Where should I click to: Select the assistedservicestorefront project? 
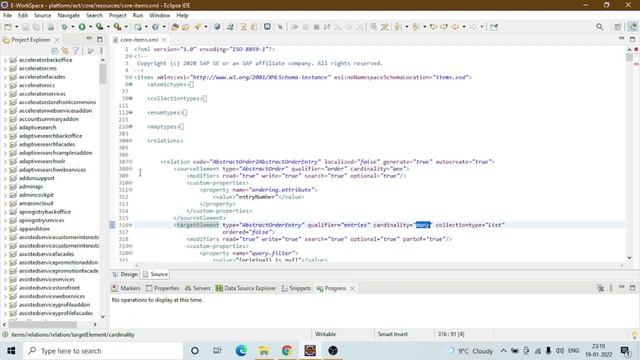tap(49, 288)
